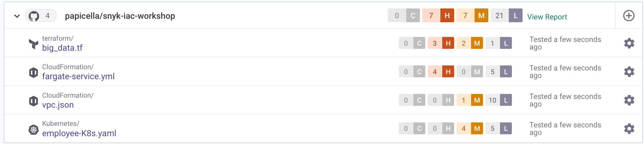644x144 pixels.
Task: Open settings gear for employee-K8s.yaml
Action: (x=629, y=129)
